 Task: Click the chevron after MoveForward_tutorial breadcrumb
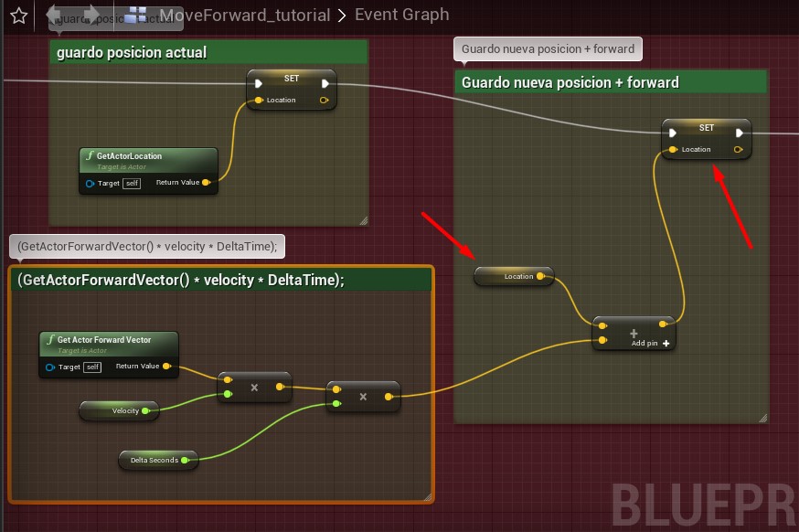click(339, 15)
